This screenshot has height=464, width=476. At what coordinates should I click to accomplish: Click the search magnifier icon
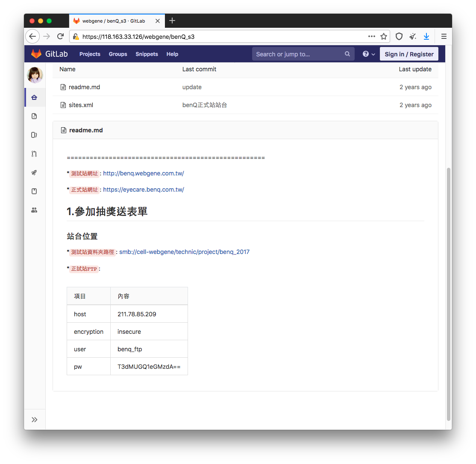point(347,54)
